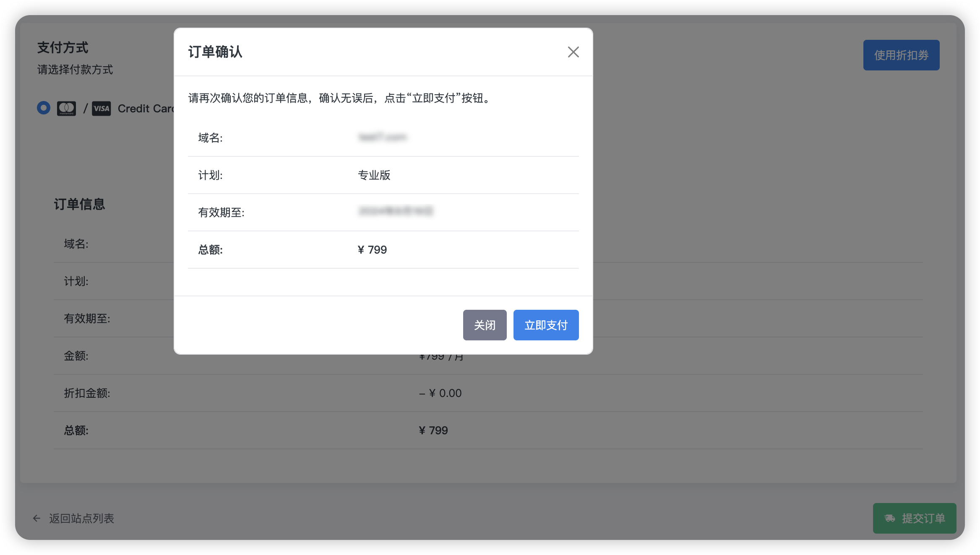This screenshot has width=980, height=555.
Task: Click the 立即支付 button
Action: coord(546,325)
